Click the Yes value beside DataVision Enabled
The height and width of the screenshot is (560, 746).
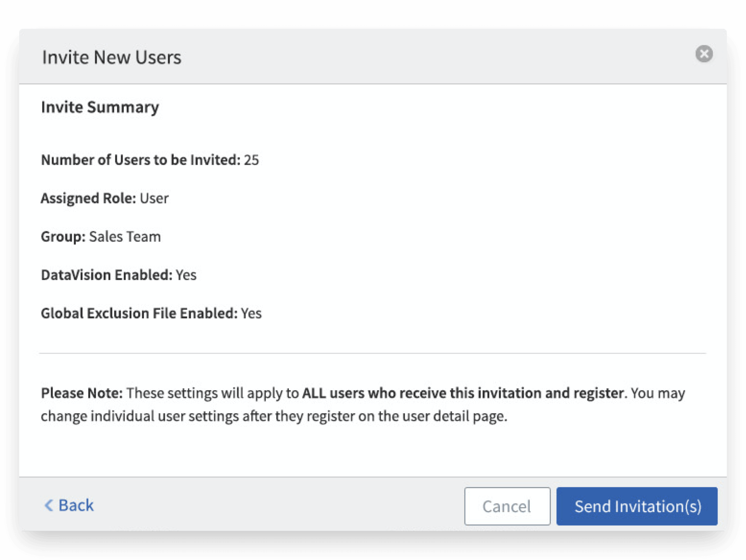point(186,275)
